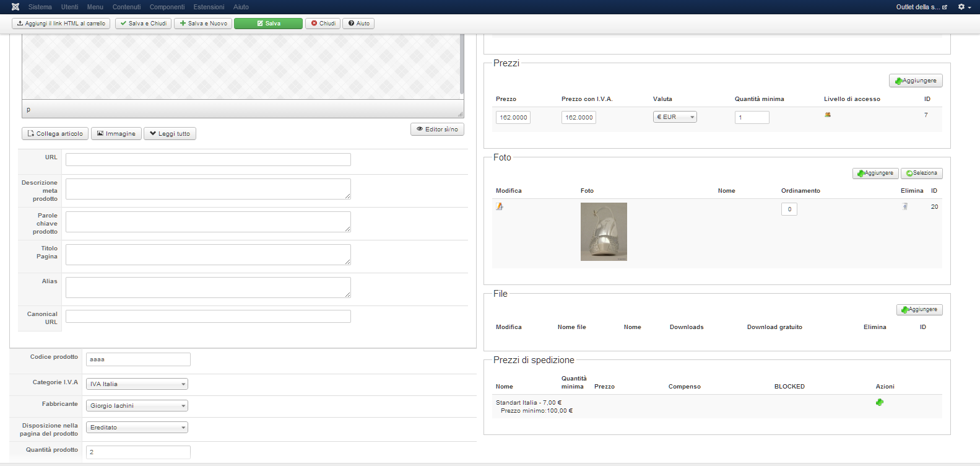
Task: Focus the Codice prodotto field
Action: pos(138,359)
